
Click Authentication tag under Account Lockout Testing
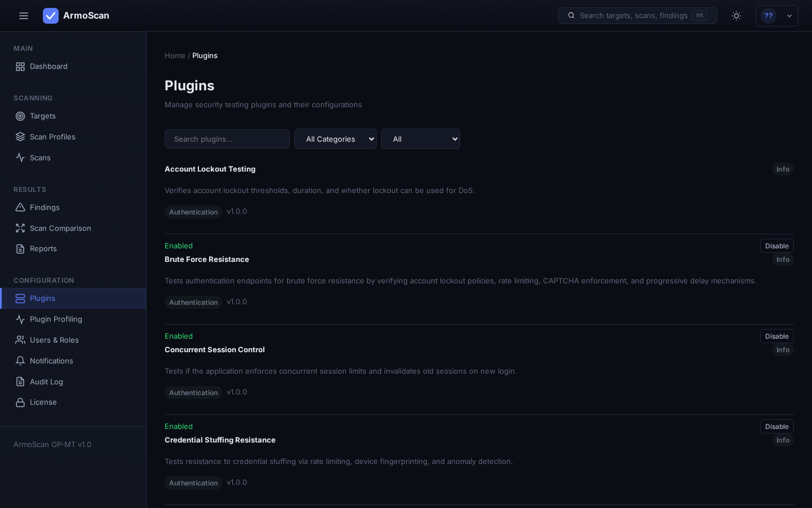193,212
